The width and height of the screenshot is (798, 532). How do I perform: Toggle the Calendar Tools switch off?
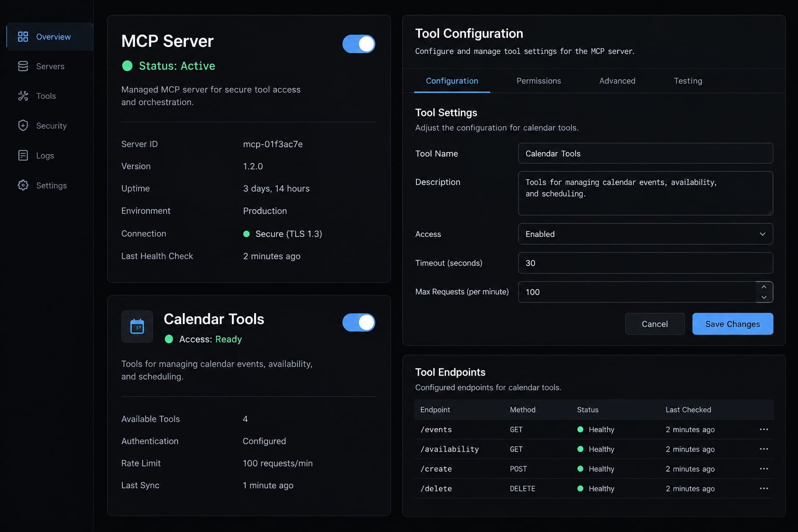[x=358, y=323]
